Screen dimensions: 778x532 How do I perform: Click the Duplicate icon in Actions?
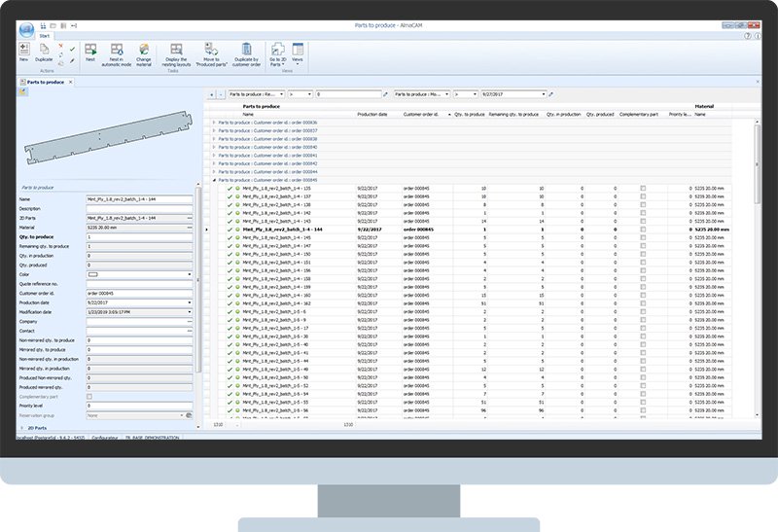pyautogui.click(x=44, y=52)
